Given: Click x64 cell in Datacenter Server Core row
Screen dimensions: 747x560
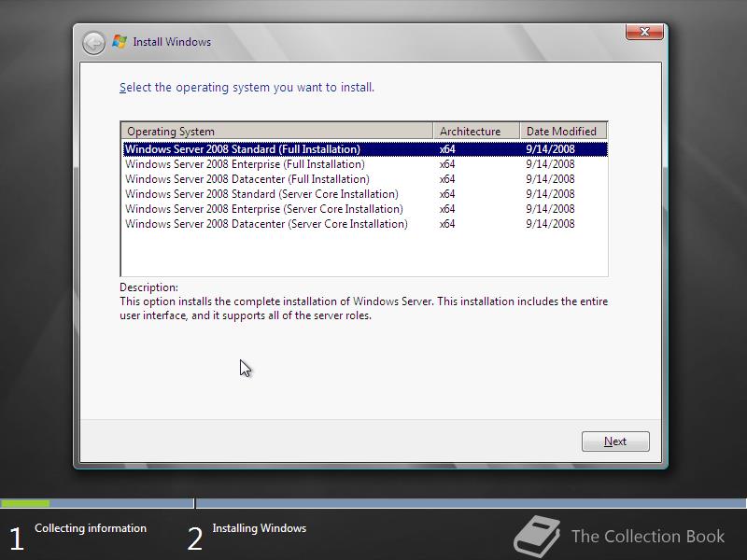Looking at the screenshot, I should [447, 224].
